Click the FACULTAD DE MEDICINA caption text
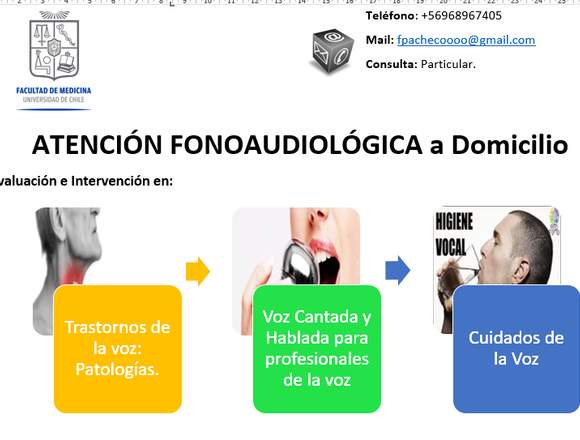 (54, 91)
